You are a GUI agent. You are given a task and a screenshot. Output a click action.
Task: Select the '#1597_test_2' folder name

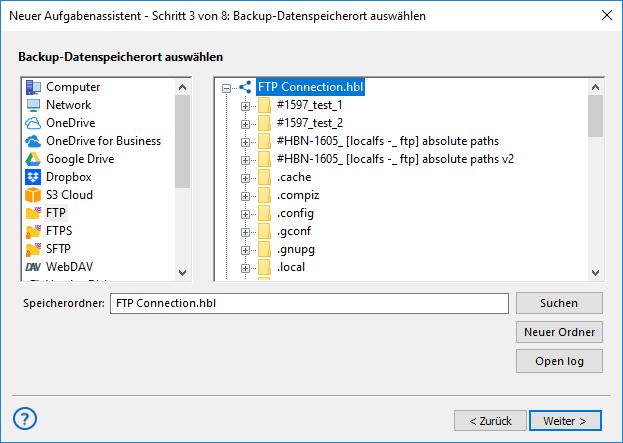tap(310, 123)
